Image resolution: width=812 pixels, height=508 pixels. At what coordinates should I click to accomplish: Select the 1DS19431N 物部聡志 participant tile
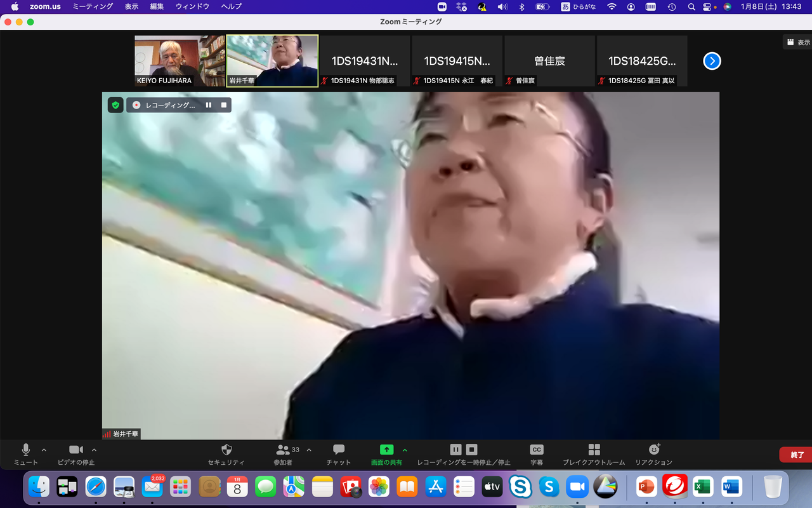click(365, 61)
